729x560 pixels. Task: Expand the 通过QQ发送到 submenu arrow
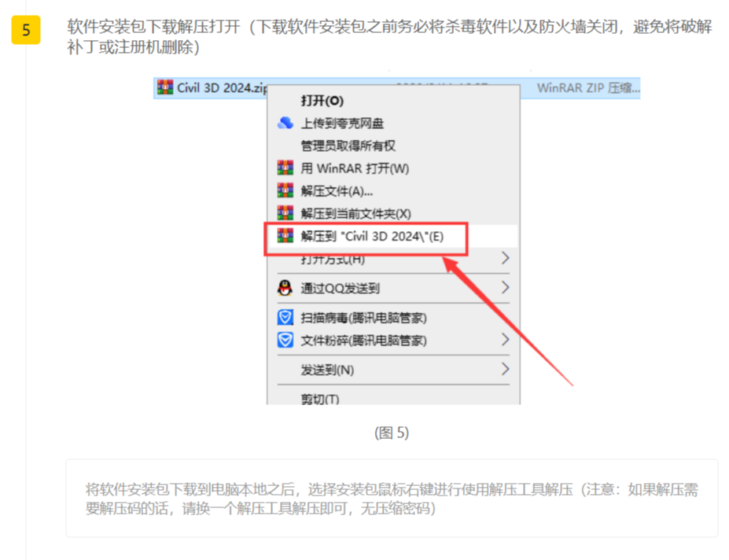[x=506, y=288]
